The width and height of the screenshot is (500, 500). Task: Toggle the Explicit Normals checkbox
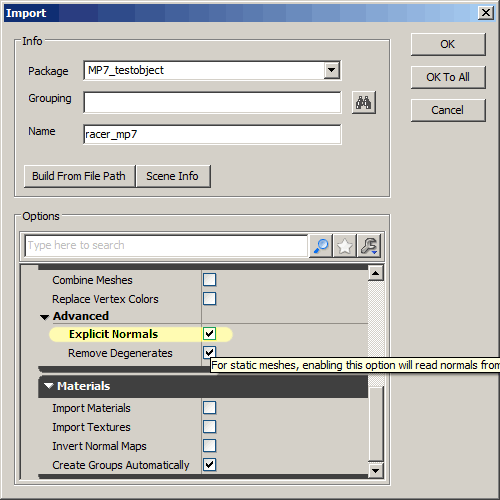click(x=209, y=334)
